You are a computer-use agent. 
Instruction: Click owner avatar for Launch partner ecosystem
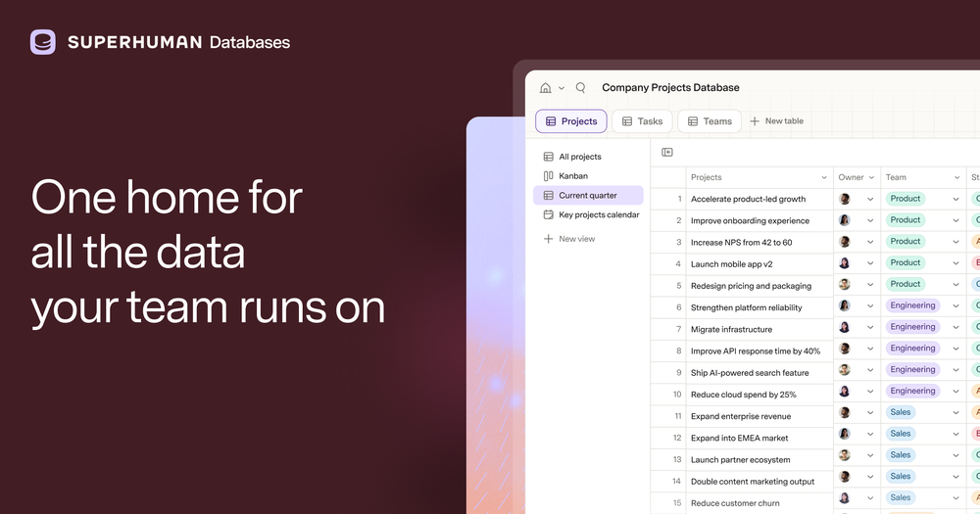pos(845,455)
